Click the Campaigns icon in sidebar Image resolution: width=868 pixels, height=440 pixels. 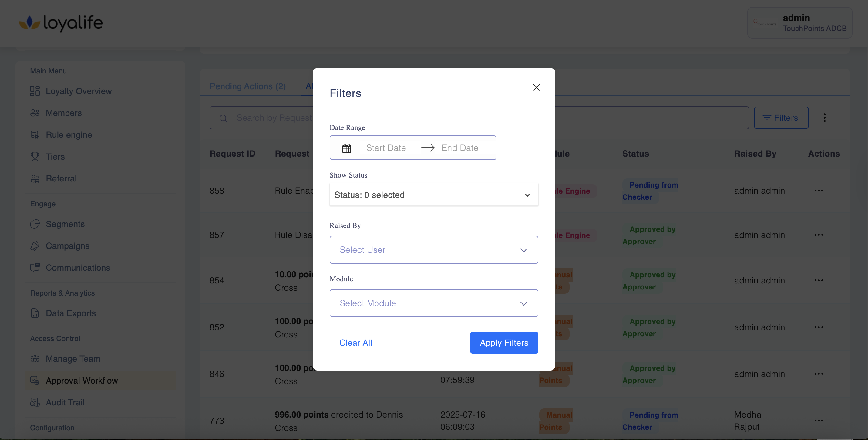pyautogui.click(x=35, y=246)
